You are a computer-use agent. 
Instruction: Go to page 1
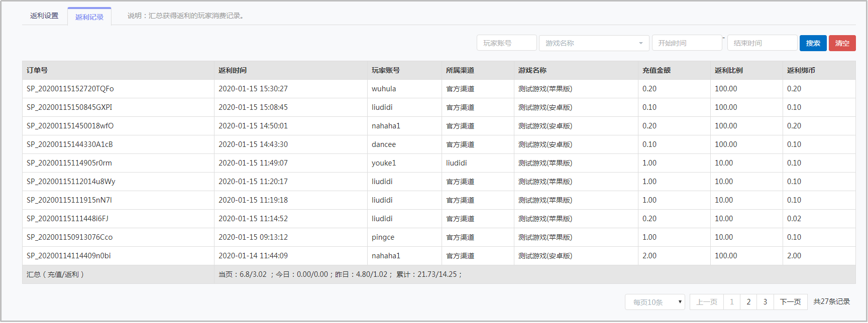click(x=732, y=302)
